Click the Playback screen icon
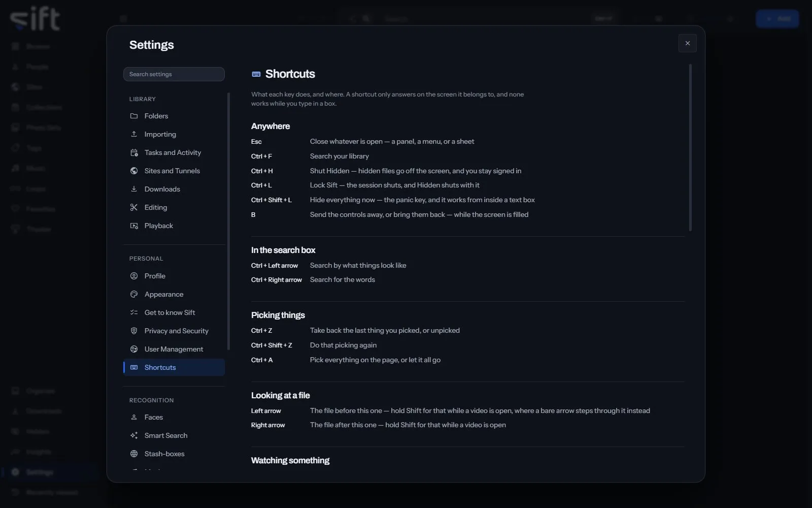This screenshot has height=508, width=812. 134,226
